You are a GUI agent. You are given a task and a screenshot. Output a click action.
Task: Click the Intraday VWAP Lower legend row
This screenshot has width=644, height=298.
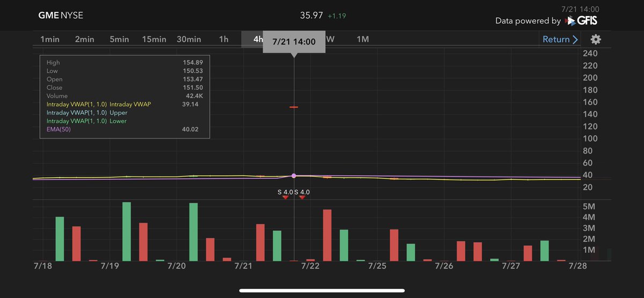87,121
